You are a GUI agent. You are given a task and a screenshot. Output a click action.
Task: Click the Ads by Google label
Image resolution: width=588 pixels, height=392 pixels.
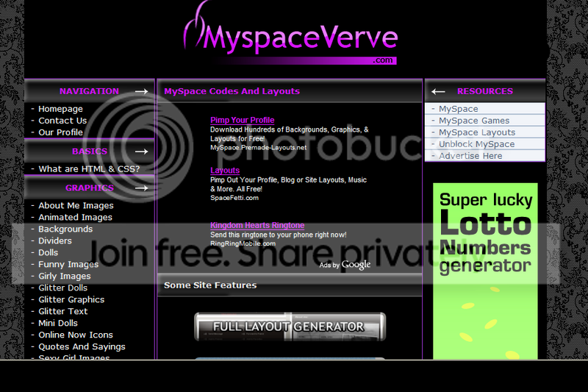(x=345, y=265)
